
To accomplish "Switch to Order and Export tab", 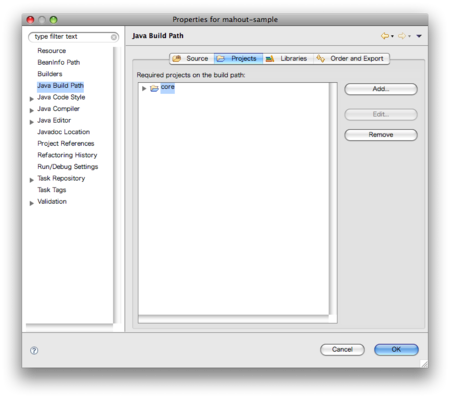I will 351,59.
